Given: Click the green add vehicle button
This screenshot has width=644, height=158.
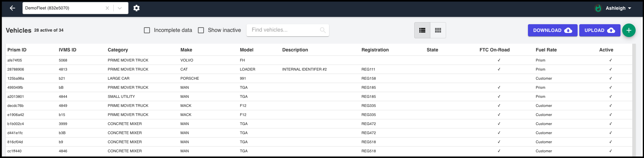Looking at the screenshot, I should point(629,30).
